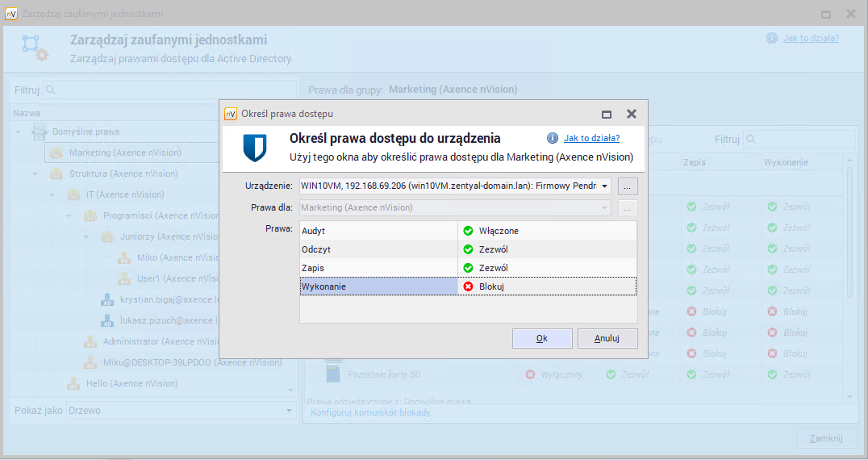This screenshot has height=460, width=868.
Task: Collapse the Struktura (Axence nVision) tree node
Action: 35,174
